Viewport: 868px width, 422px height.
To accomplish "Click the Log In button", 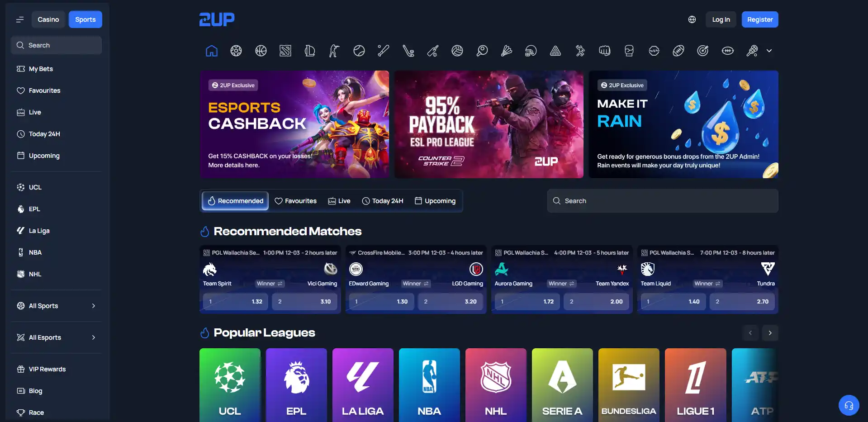I will [721, 19].
